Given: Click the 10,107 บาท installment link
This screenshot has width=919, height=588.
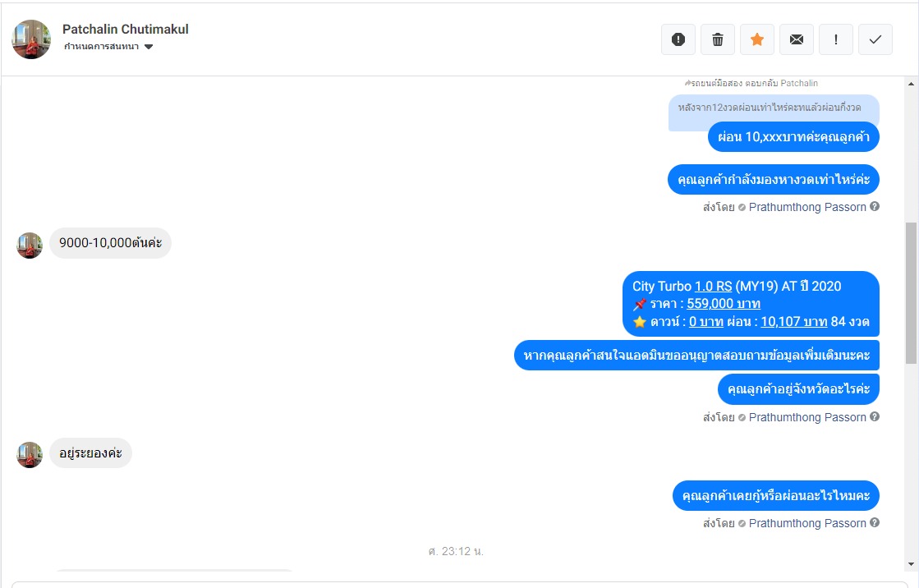Looking at the screenshot, I should pyautogui.click(x=793, y=321).
